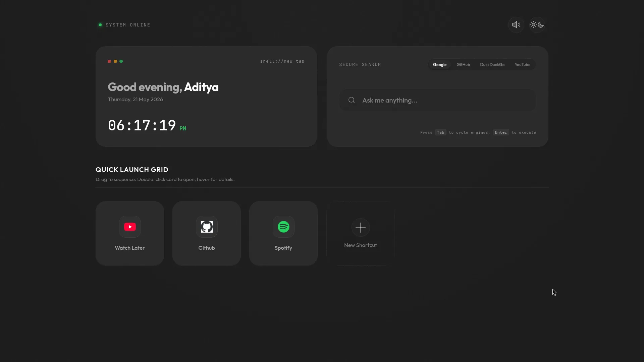Select the 'Watch Later' card label
This screenshot has height=362, width=644.
pos(130,248)
